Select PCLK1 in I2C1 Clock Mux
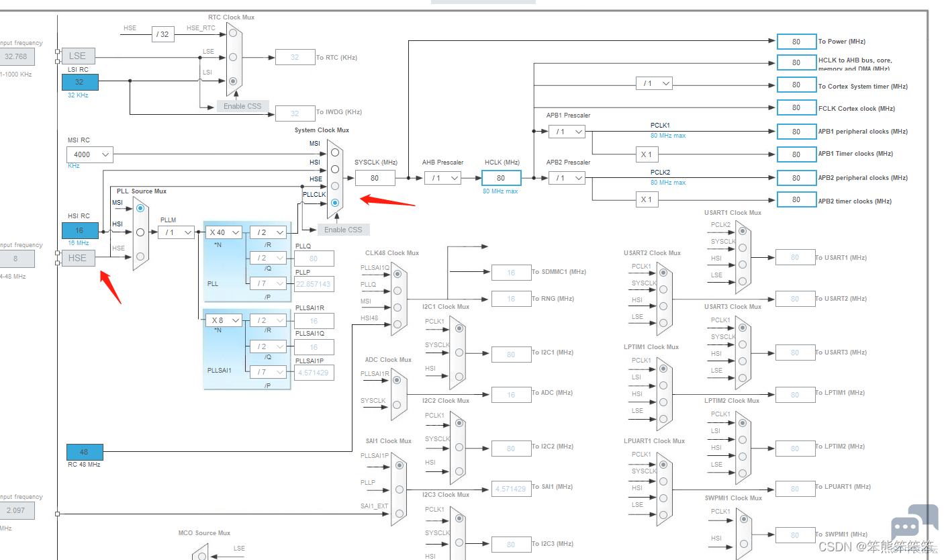 tap(459, 328)
